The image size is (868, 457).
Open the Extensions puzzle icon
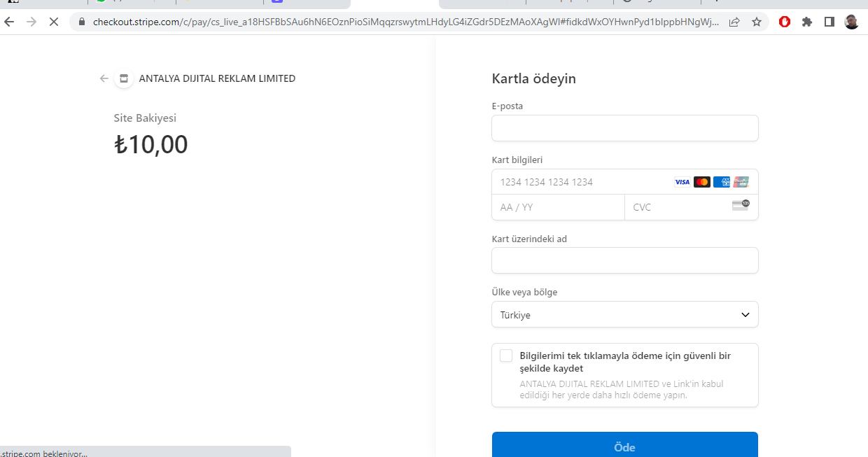click(807, 22)
